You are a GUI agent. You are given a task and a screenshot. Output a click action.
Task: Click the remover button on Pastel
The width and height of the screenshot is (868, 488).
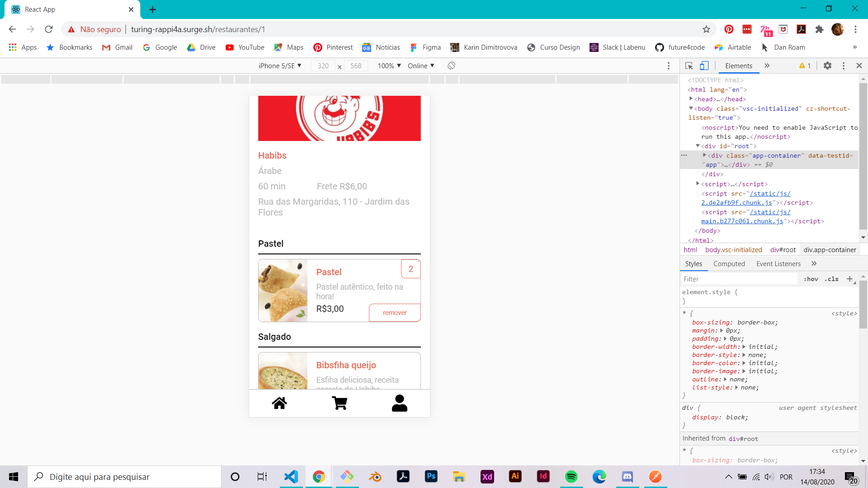point(395,313)
